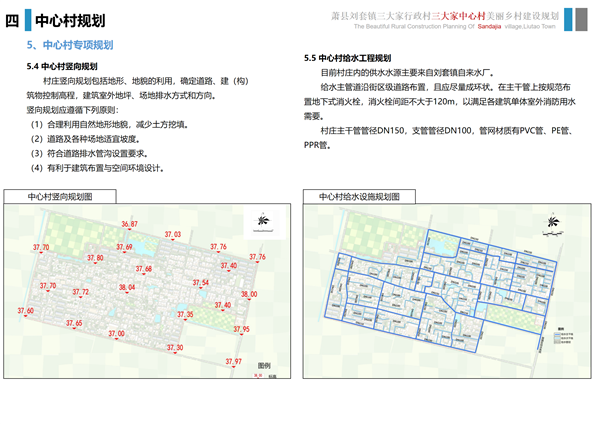Click the 四 中心村规划 chapter header
Viewport: 600px width, 424px height.
(x=55, y=20)
